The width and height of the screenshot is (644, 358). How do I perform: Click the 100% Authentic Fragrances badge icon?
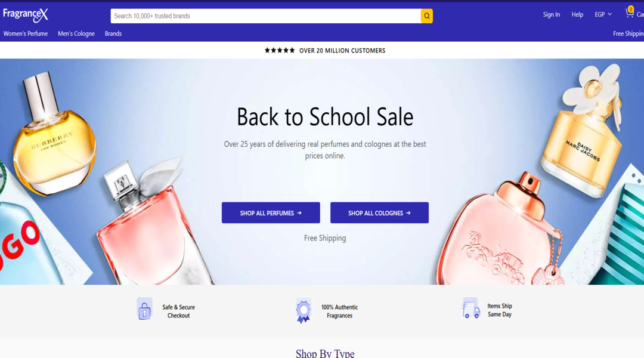point(304,310)
